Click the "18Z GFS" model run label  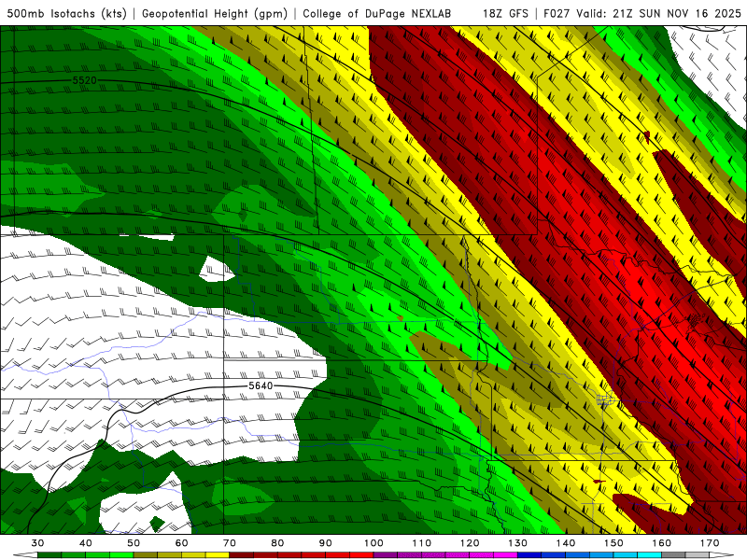[505, 13]
